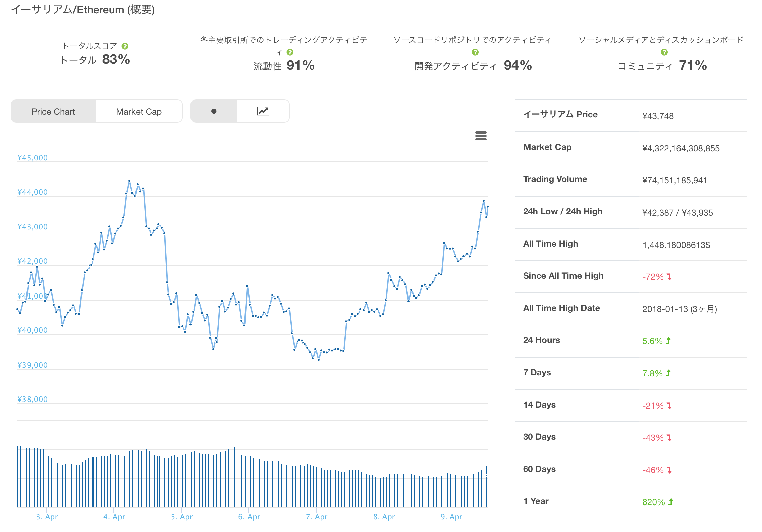Open the chart hamburger export menu

[481, 136]
